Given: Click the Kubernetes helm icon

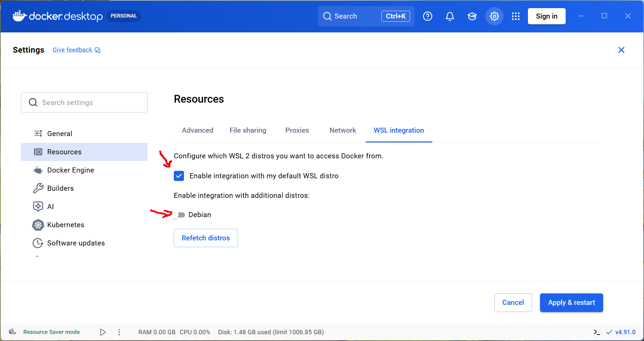Looking at the screenshot, I should [38, 225].
